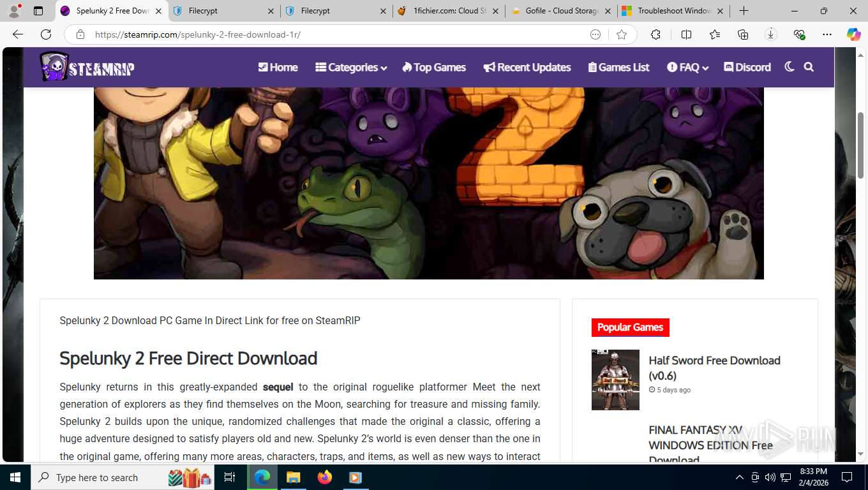Show hidden system tray icons
Viewport: 868px width, 490px height.
pyautogui.click(x=740, y=477)
